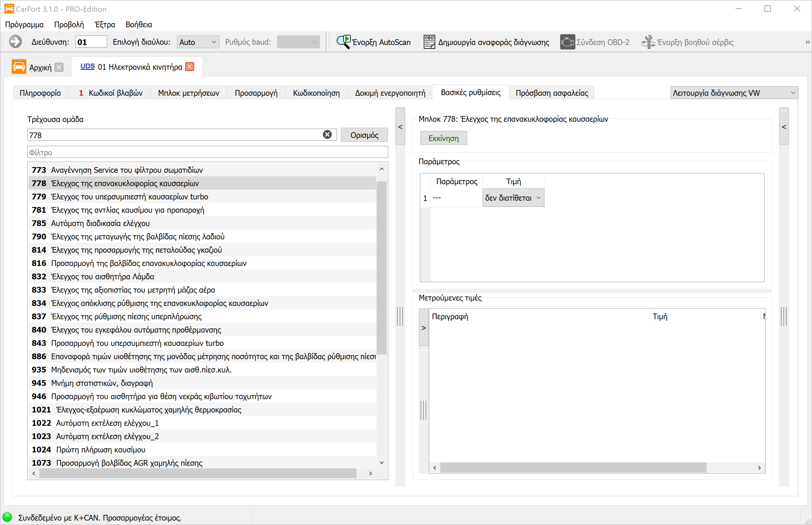Image resolution: width=812 pixels, height=525 pixels.
Task: Collapse the left panel using the < handle
Action: [x=400, y=127]
